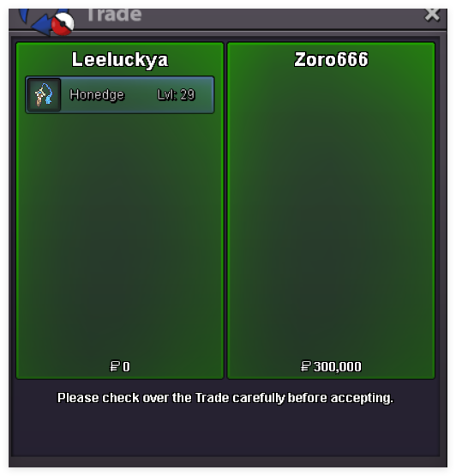The image size is (456, 476).
Task: Click the Trade window title text
Action: 114,15
